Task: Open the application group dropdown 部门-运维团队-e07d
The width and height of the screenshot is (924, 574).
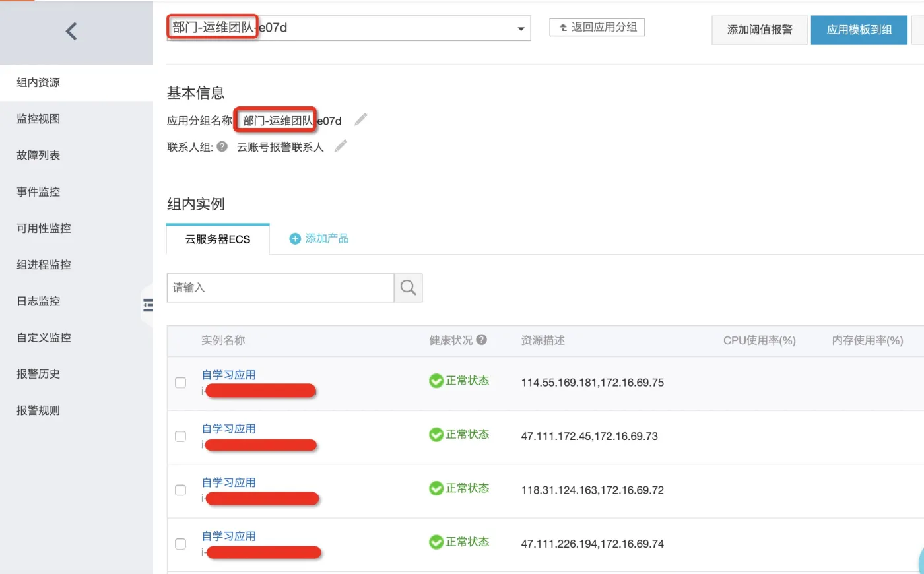Action: [348, 28]
